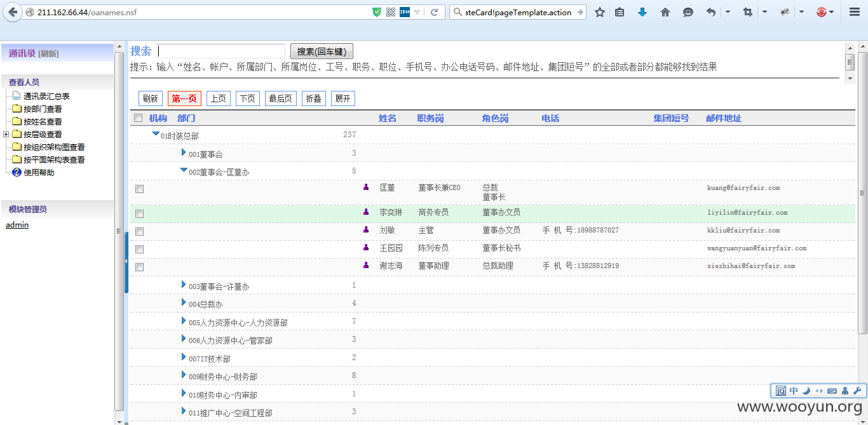Image resolution: width=868 pixels, height=425 pixels.
Task: Click the IME 中 language indicator
Action: point(794,391)
